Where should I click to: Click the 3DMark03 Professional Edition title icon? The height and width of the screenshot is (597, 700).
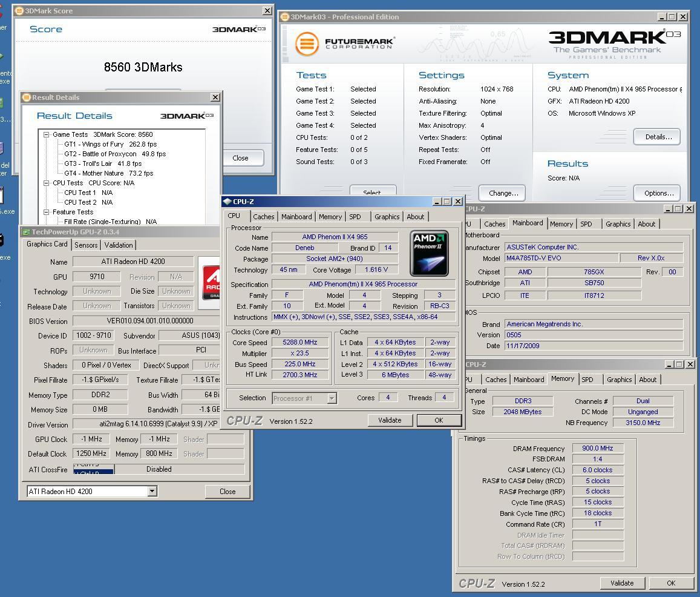[285, 17]
